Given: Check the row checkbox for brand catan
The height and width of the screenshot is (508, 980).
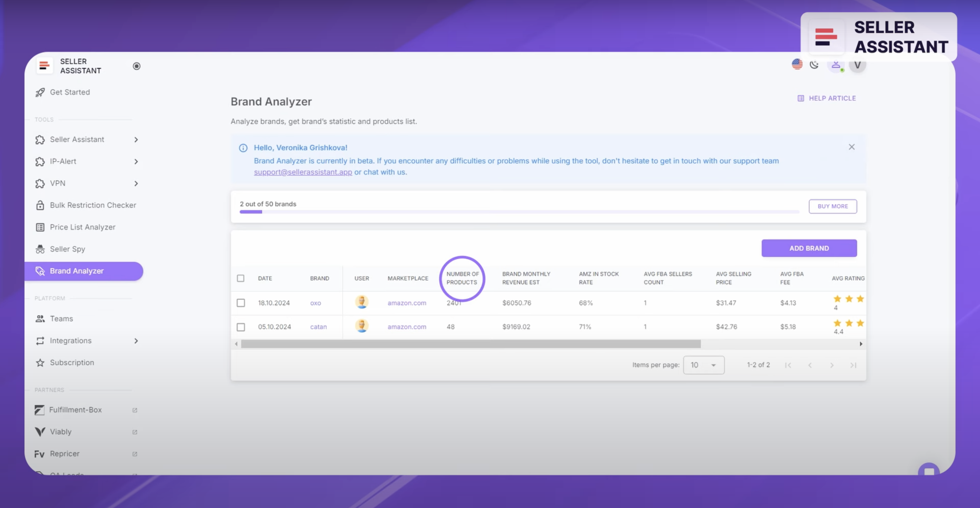Looking at the screenshot, I should 241,327.
